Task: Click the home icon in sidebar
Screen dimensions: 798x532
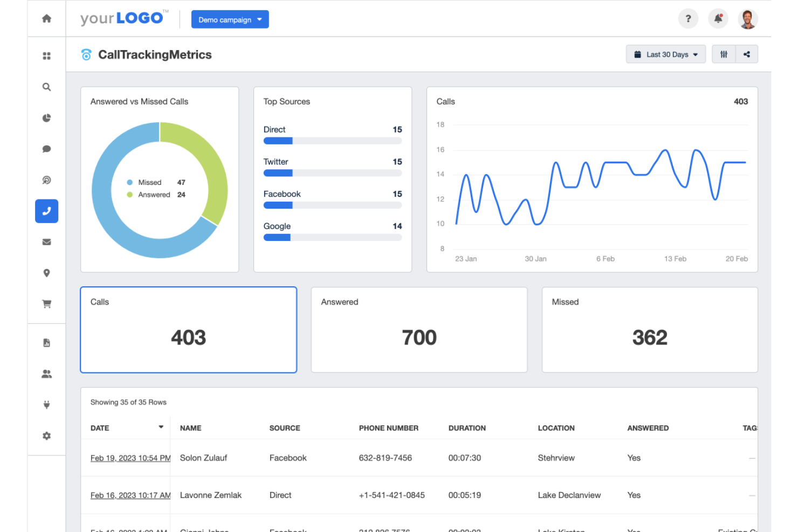Action: (47, 19)
